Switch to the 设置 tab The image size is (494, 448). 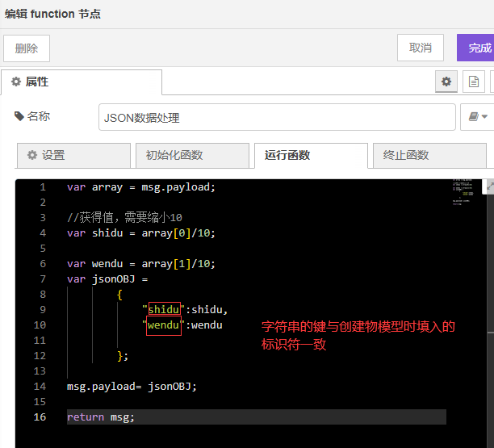73,156
